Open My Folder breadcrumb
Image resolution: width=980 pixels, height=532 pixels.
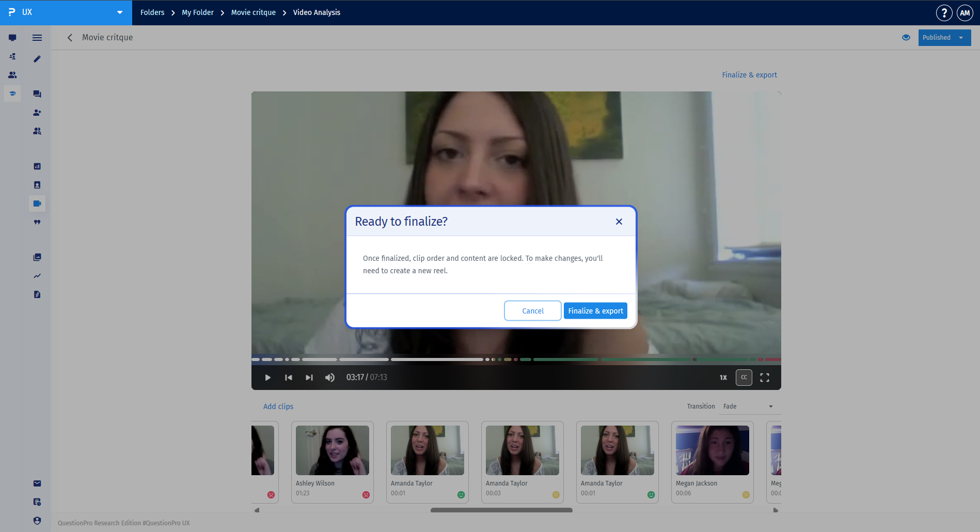198,12
